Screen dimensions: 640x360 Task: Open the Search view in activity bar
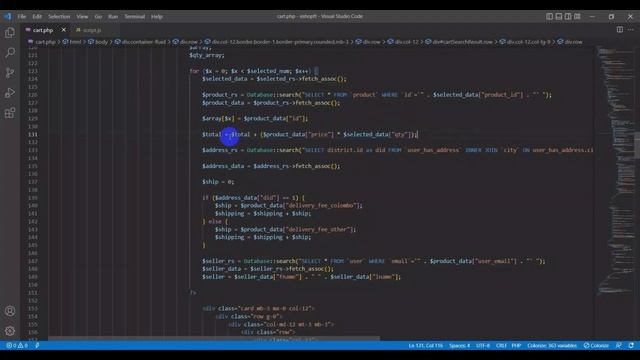pos(10,53)
